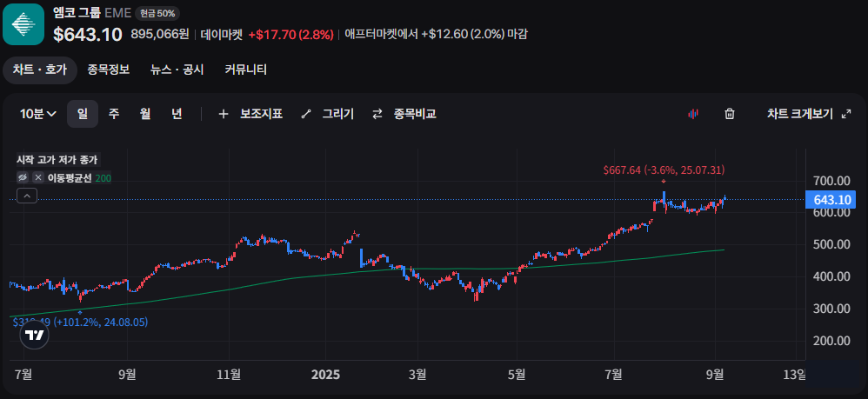
Task: Click the 2025 date axis label
Action: [x=325, y=376]
